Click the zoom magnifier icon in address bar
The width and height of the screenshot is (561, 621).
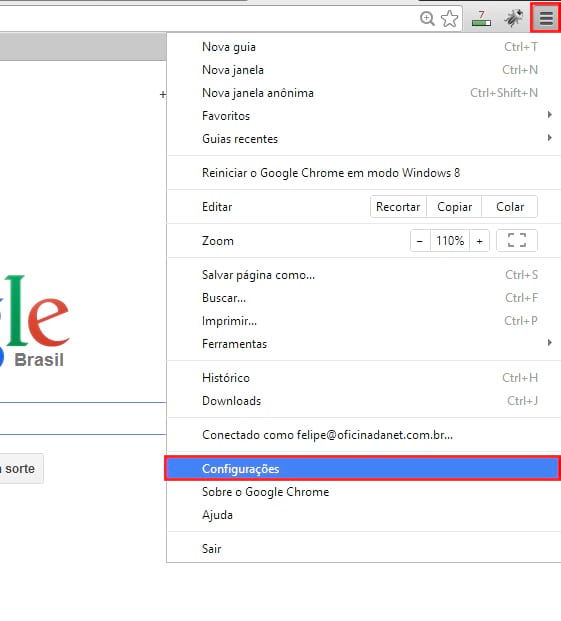click(427, 18)
